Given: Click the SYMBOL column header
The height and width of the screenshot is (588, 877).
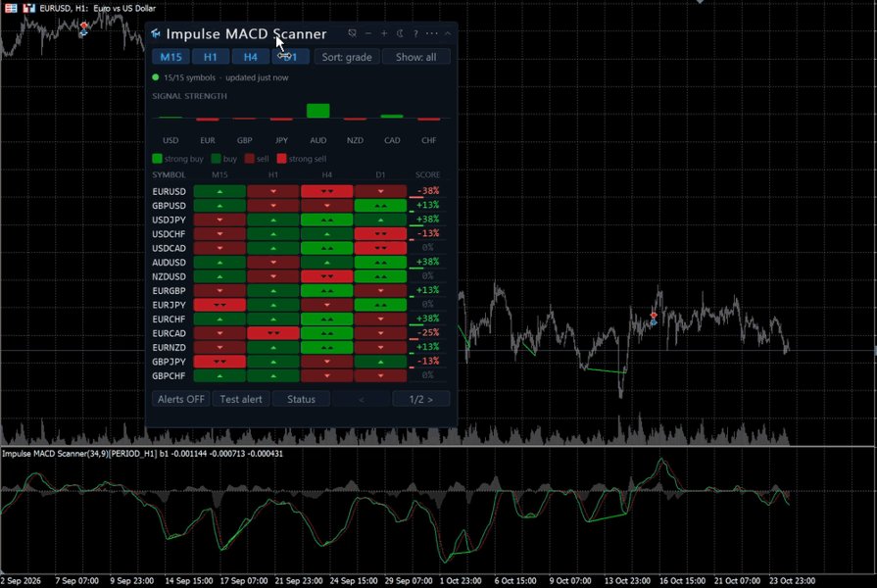Looking at the screenshot, I should coord(169,175).
